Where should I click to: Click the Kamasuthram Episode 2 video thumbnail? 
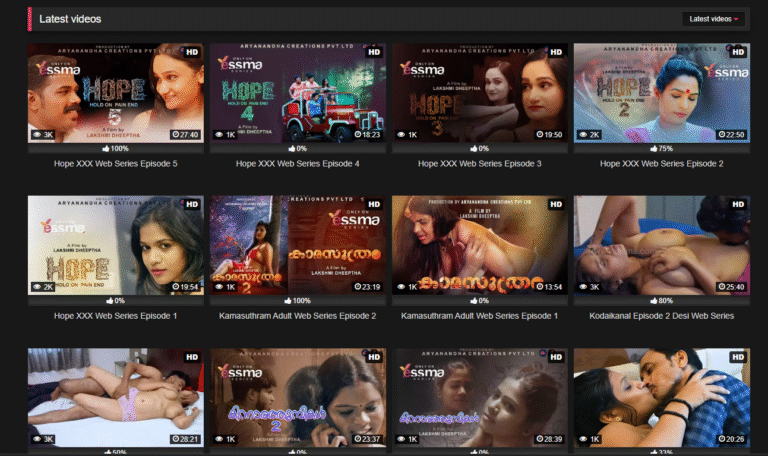pos(297,244)
